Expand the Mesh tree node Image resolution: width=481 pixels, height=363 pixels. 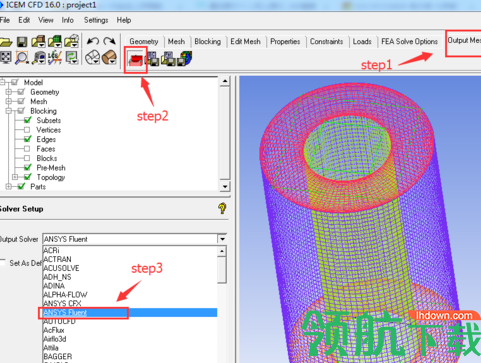(9, 101)
